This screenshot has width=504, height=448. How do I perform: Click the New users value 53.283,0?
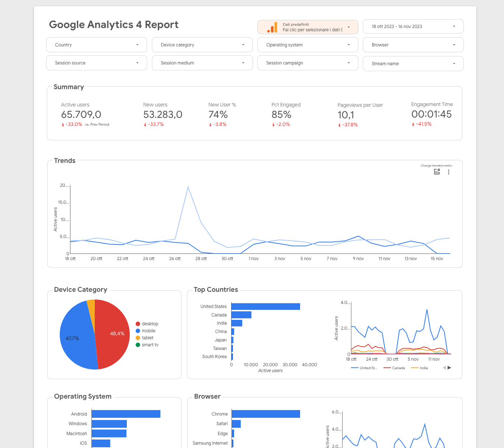click(x=163, y=115)
